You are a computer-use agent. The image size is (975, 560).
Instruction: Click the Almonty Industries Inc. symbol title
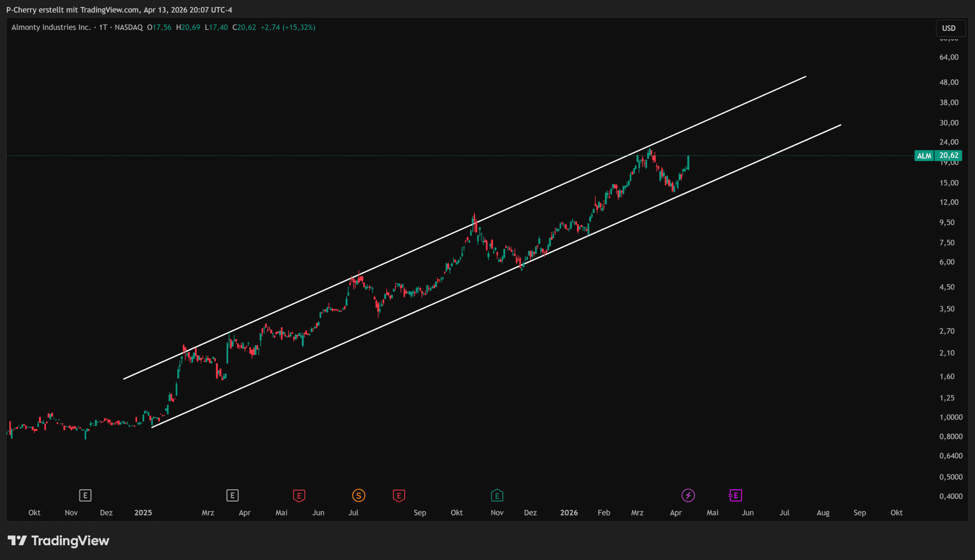point(51,27)
